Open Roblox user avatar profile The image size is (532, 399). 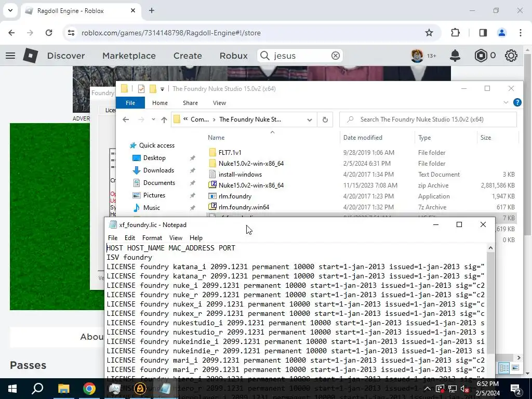click(x=417, y=56)
